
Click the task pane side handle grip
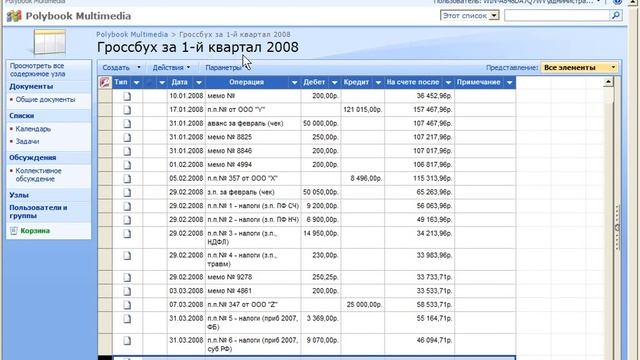(618, 228)
